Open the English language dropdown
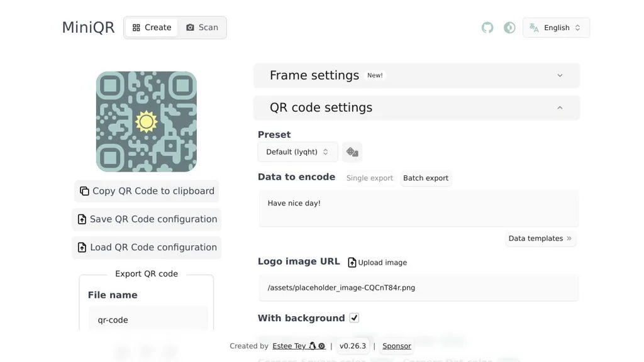The image size is (644, 362). (x=556, y=28)
